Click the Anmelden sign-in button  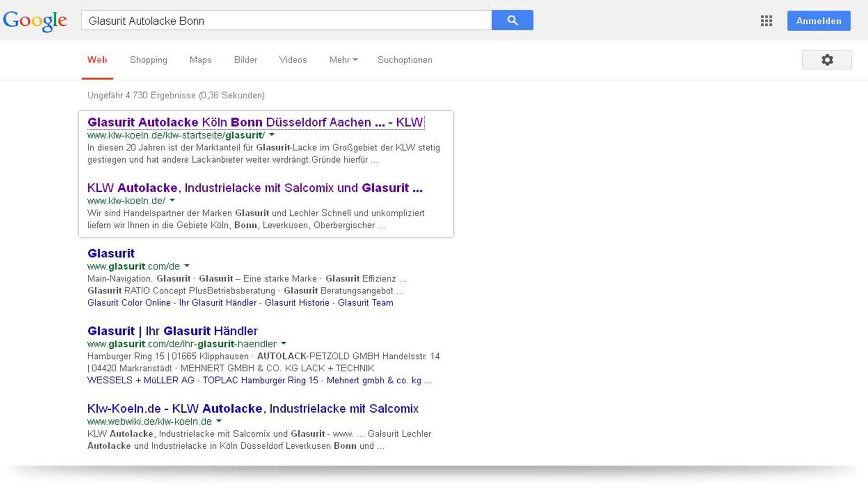[x=819, y=21]
